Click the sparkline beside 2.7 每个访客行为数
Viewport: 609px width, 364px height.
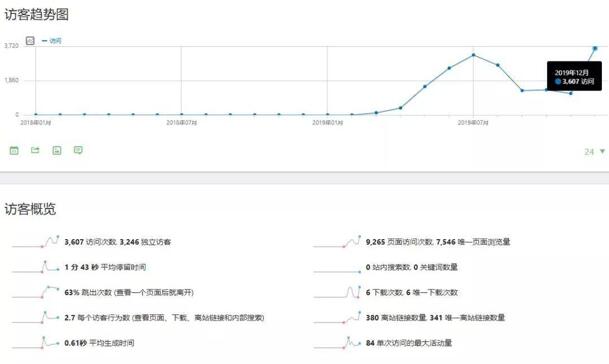coord(35,317)
